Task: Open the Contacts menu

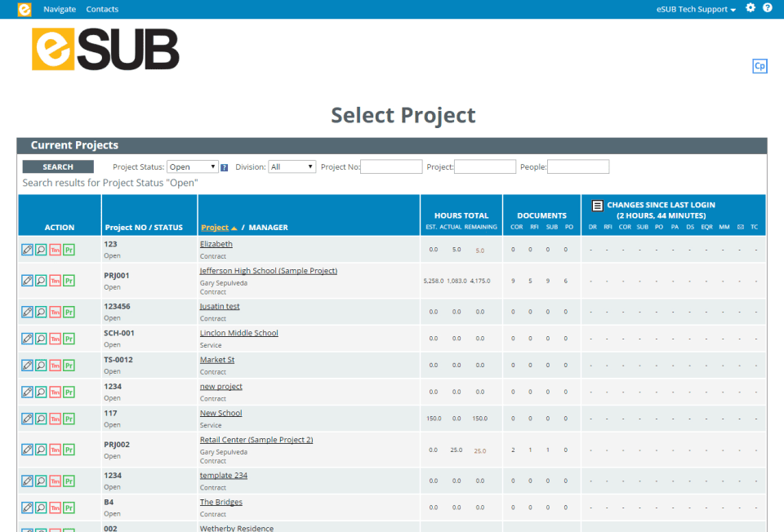Action: [102, 9]
